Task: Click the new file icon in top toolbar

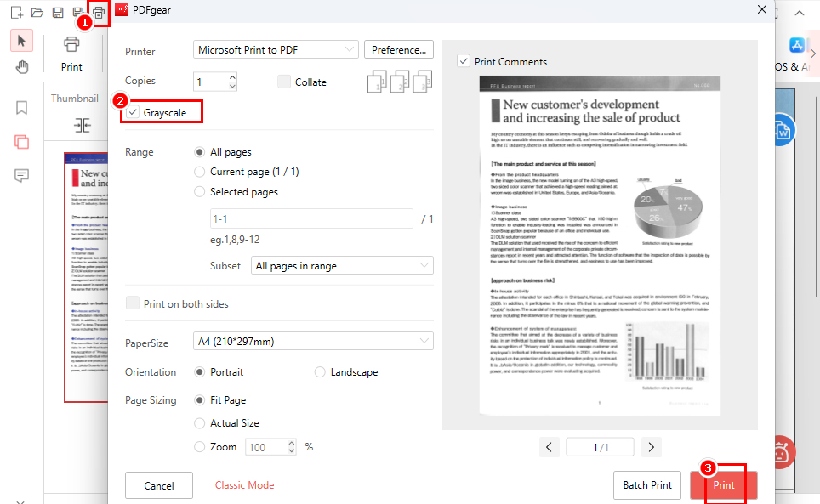Action: point(15,13)
